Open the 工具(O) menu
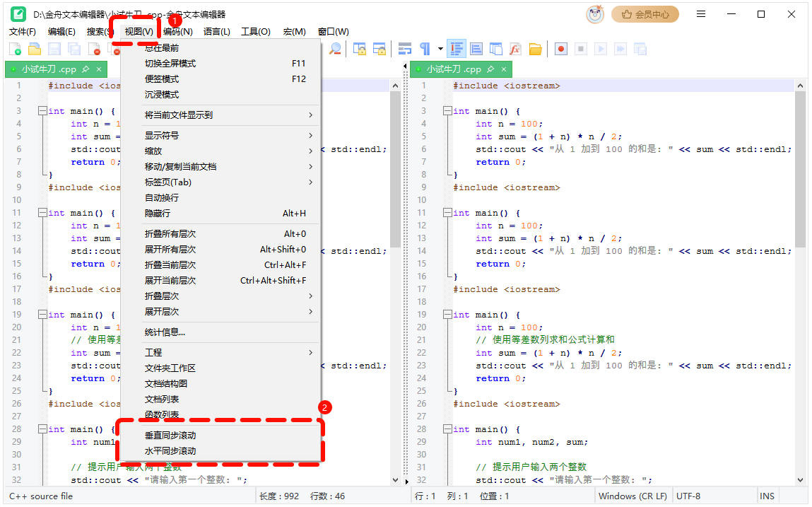Viewport: 812px width, 507px height. [256, 32]
